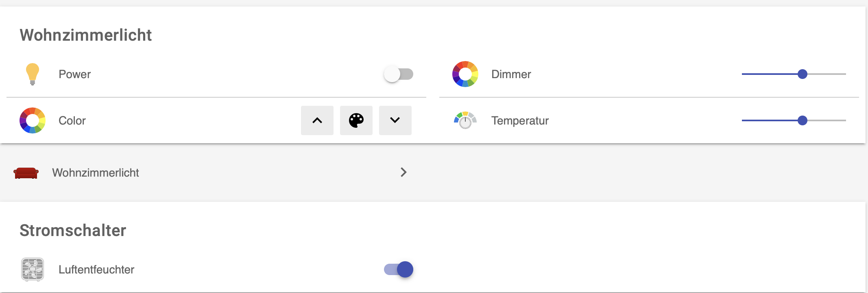Screen dimensions: 868x293
Task: Click the color wheel icon next to Dimmer
Action: tap(465, 74)
